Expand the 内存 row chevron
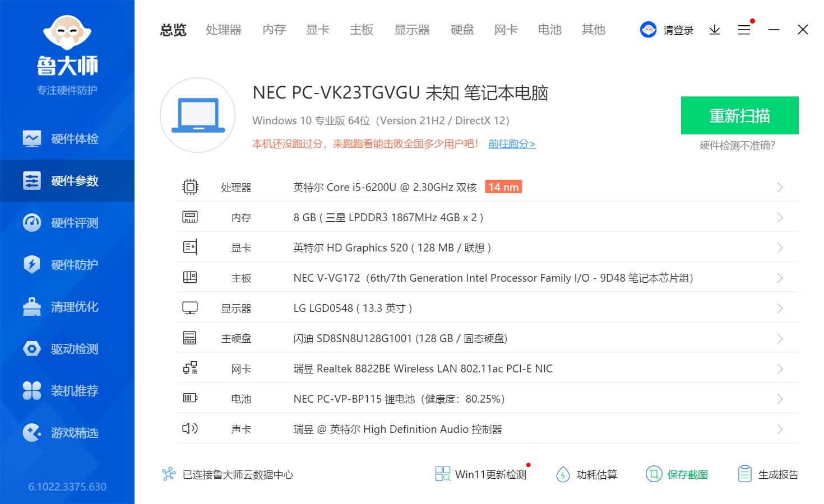Image resolution: width=824 pixels, height=504 pixels. click(780, 217)
